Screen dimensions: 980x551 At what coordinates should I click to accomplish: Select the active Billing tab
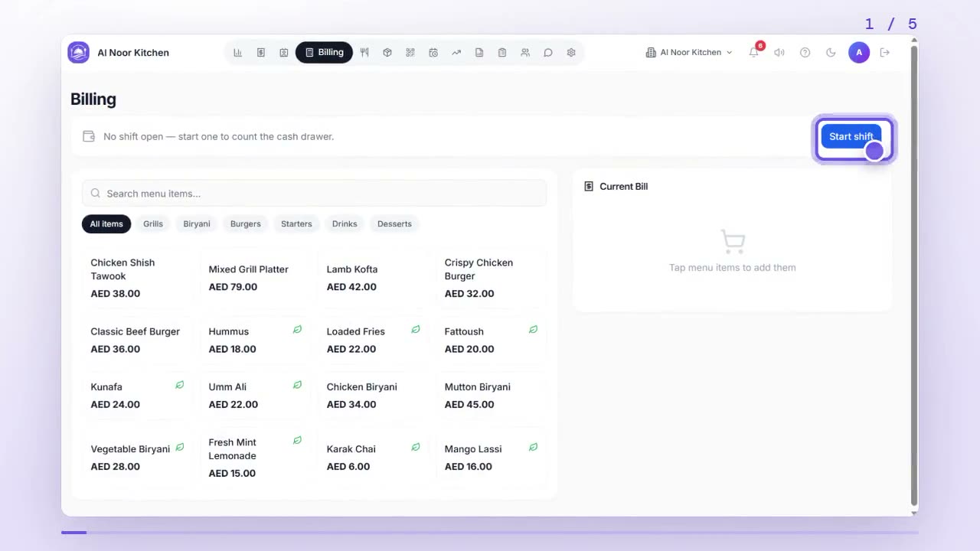[x=324, y=53]
